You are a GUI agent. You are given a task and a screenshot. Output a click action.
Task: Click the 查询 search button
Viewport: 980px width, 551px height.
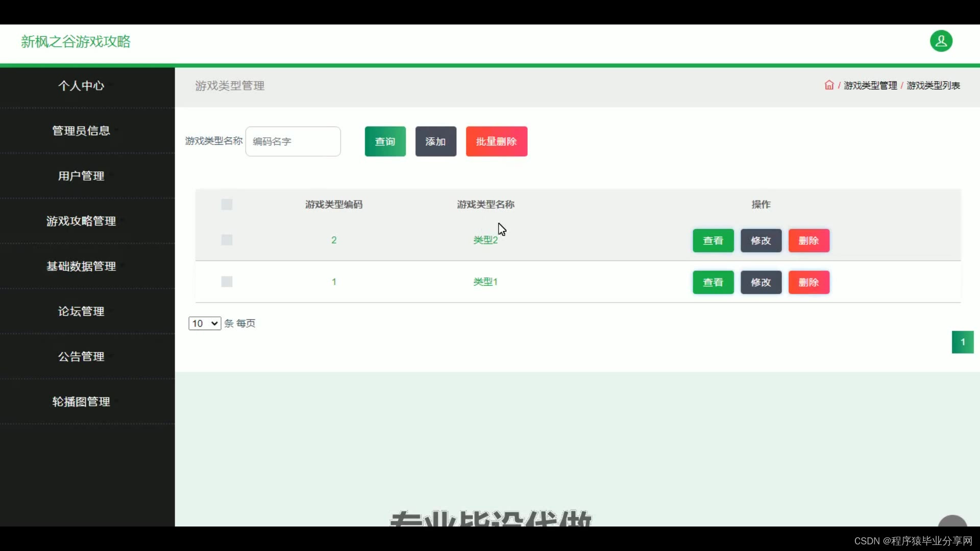tap(385, 141)
